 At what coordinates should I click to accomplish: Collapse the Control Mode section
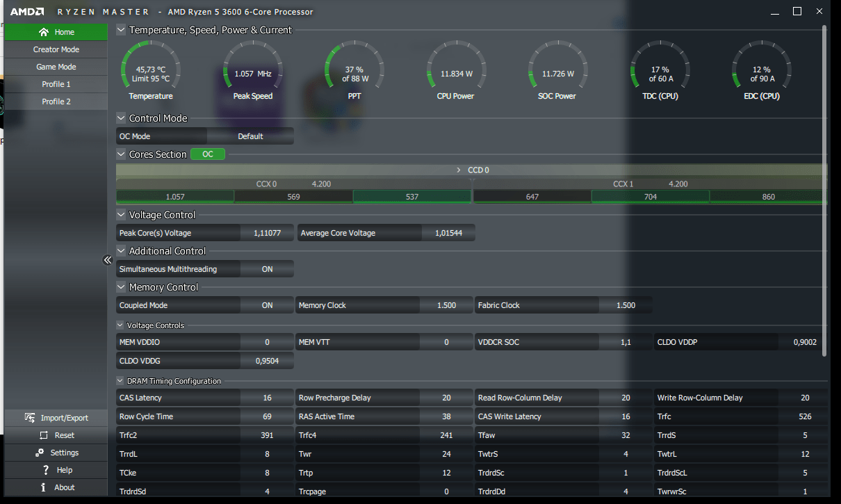(121, 118)
